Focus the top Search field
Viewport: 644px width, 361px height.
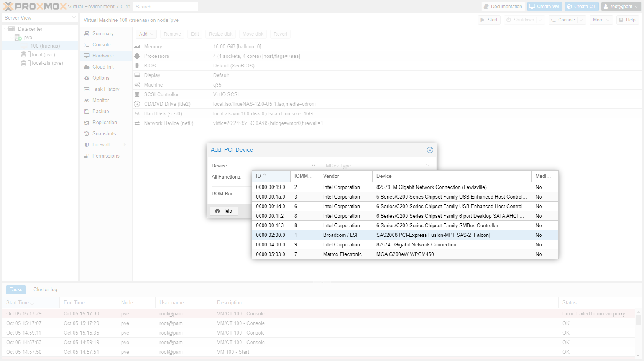pyautogui.click(x=166, y=7)
